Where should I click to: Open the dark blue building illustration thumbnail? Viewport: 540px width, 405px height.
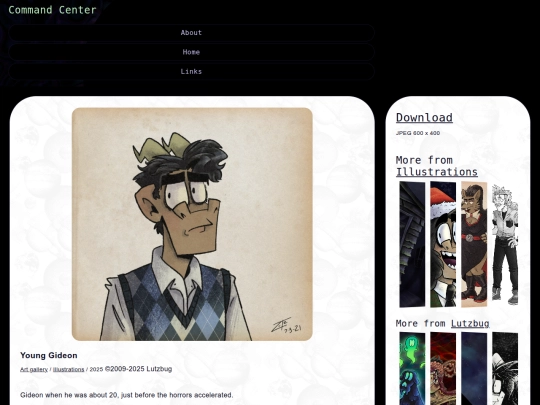tap(412, 244)
